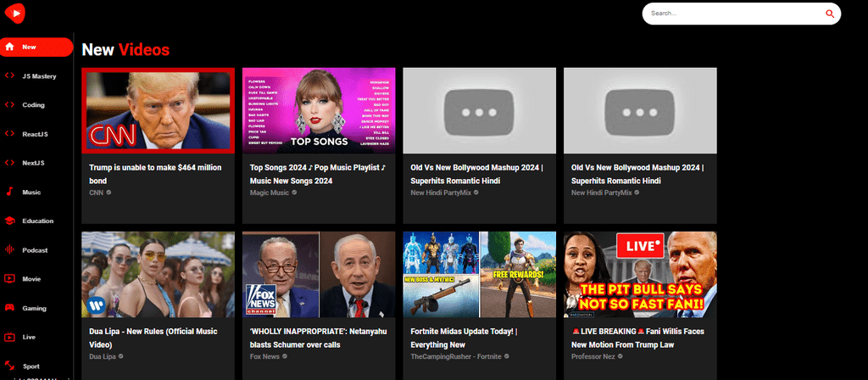Switch to the Coding category
This screenshot has width=868, height=380.
coord(33,105)
